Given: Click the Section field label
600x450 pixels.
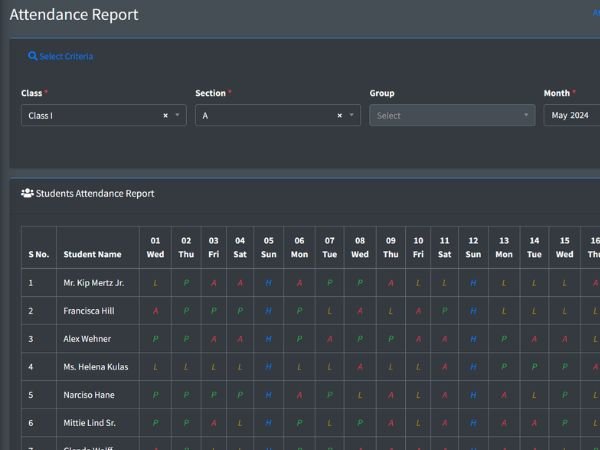Looking at the screenshot, I should (x=210, y=93).
